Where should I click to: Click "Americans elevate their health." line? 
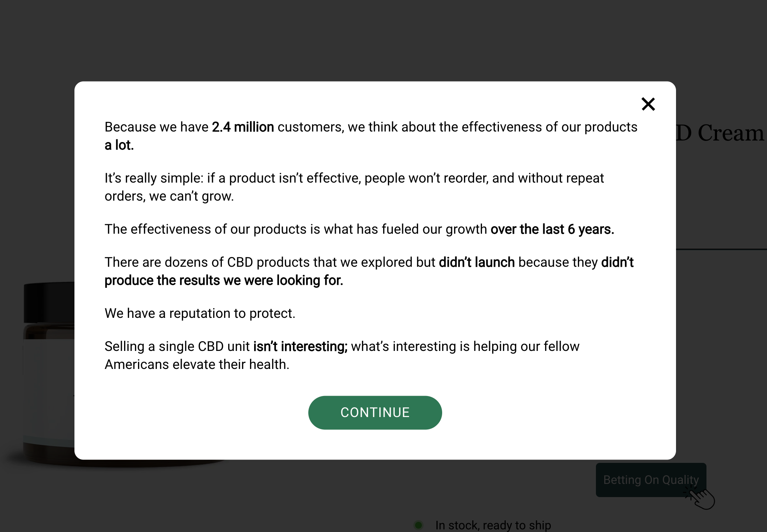197,364
